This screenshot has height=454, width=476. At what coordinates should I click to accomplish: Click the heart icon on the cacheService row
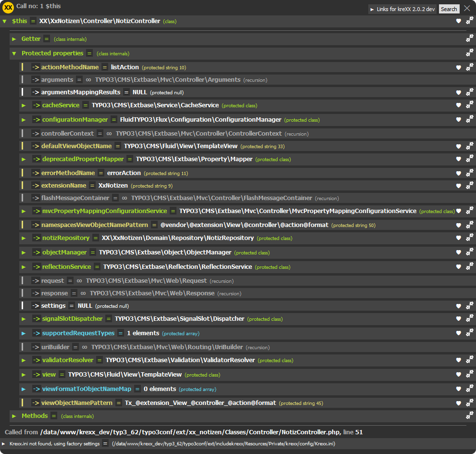point(459,105)
